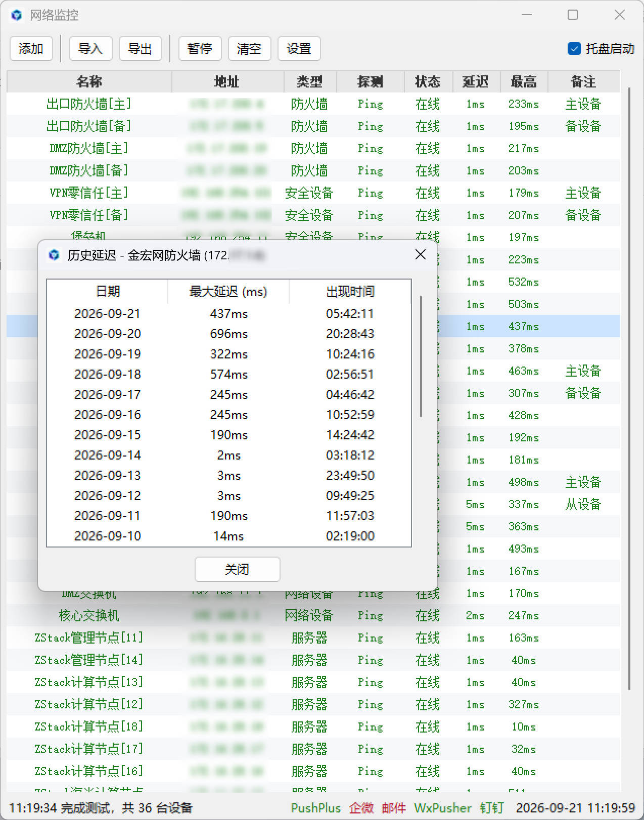Open the 导入 import function
Viewport: 644px width, 820px height.
[90, 49]
